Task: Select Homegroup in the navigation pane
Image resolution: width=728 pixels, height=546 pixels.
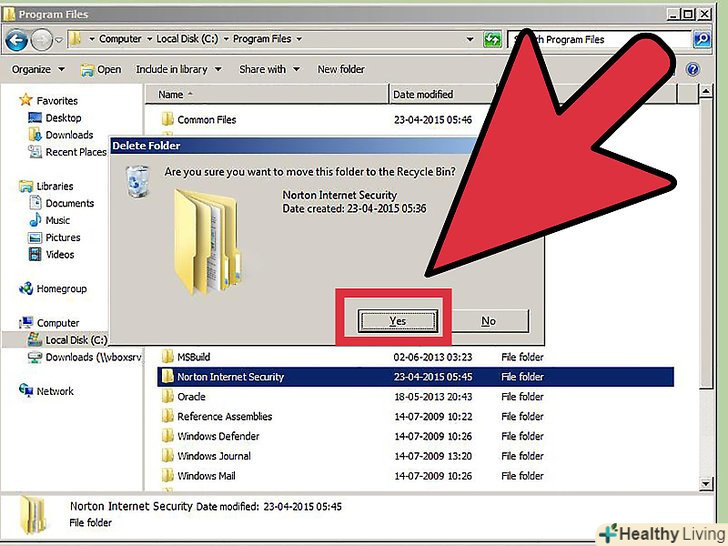Action: (x=62, y=288)
